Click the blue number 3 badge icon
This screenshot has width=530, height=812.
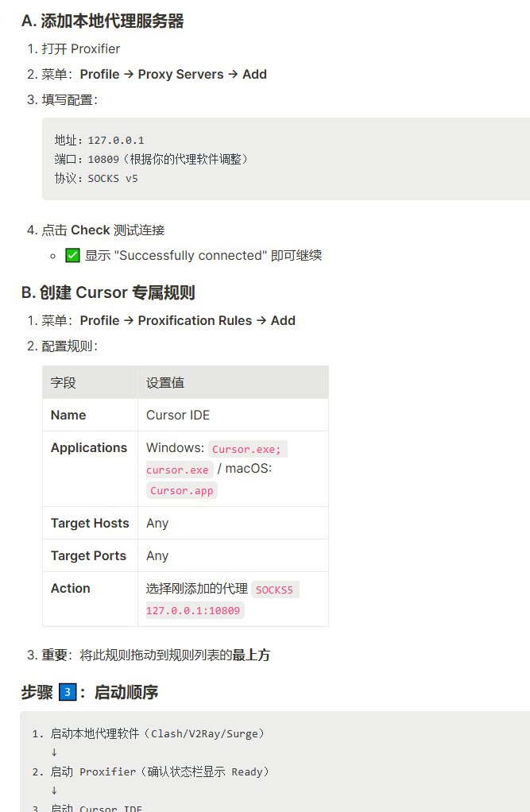68,692
